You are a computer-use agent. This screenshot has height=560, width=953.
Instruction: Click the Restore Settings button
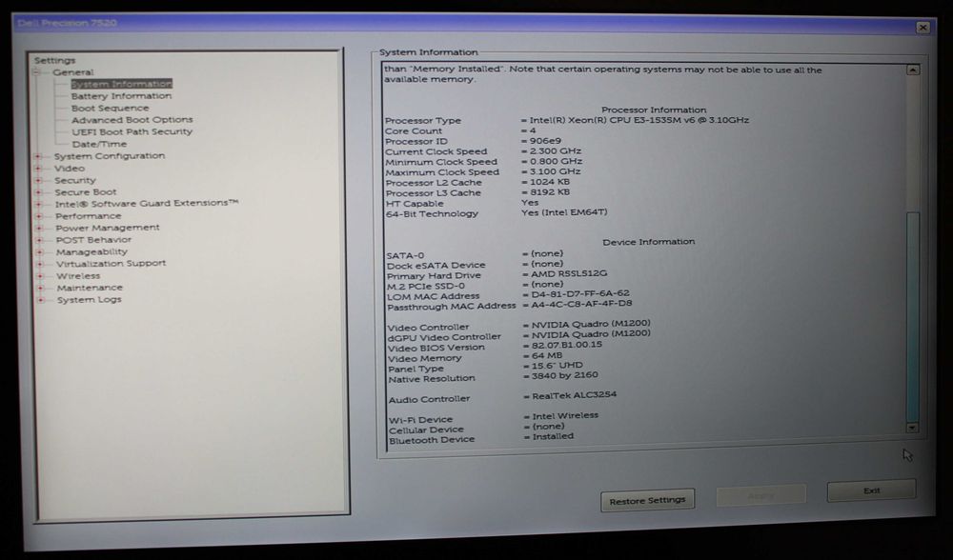647,501
